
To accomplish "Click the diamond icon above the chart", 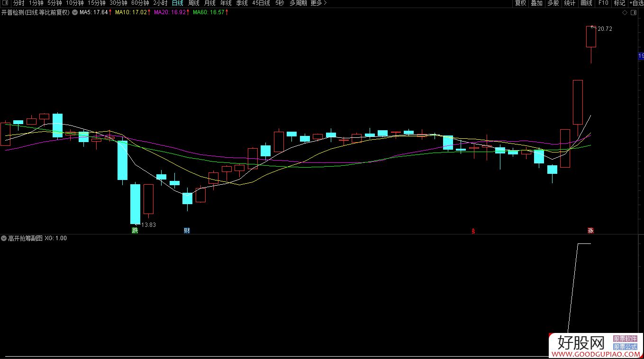I will (x=625, y=13).
